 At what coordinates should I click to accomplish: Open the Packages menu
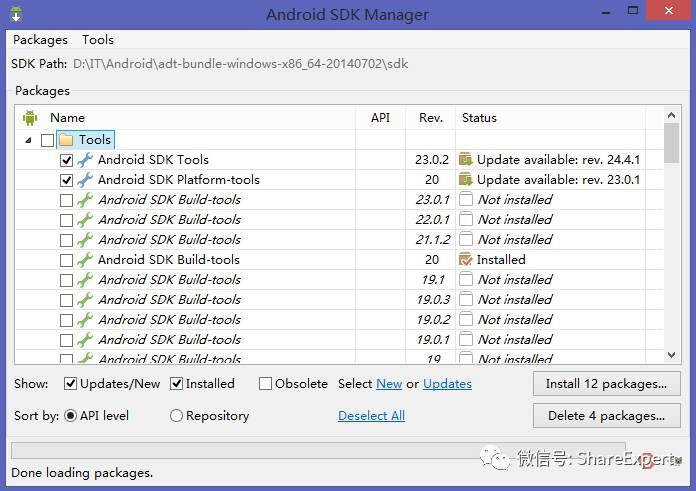(40, 40)
